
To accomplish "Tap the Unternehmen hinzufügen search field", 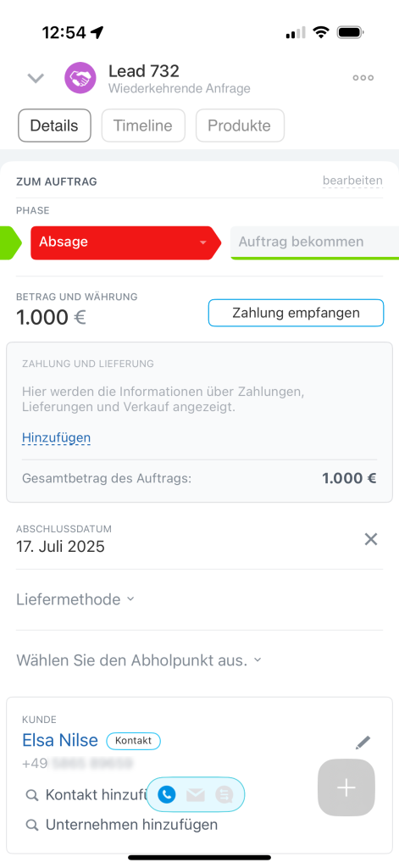I will 123,825.
